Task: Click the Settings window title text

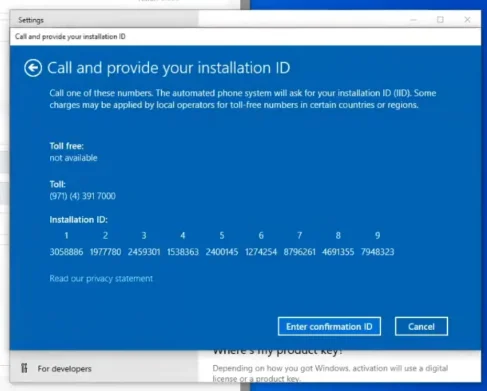Action: 31,20
